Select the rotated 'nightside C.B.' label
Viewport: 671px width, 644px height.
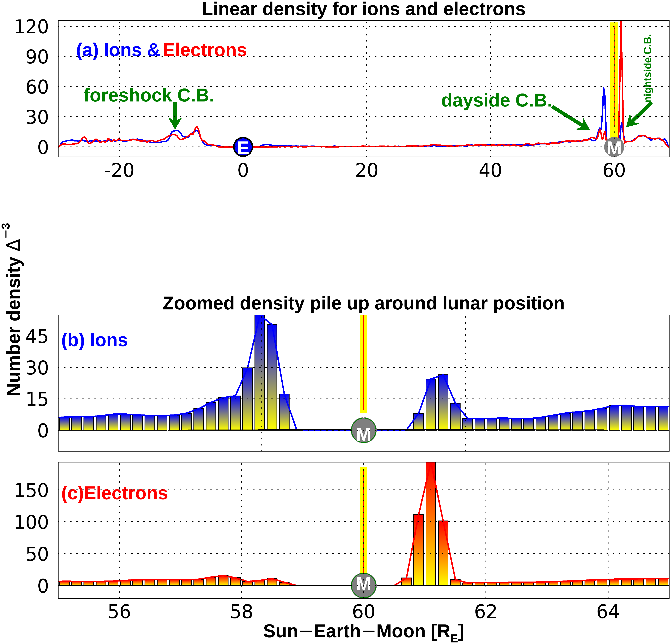648,68
